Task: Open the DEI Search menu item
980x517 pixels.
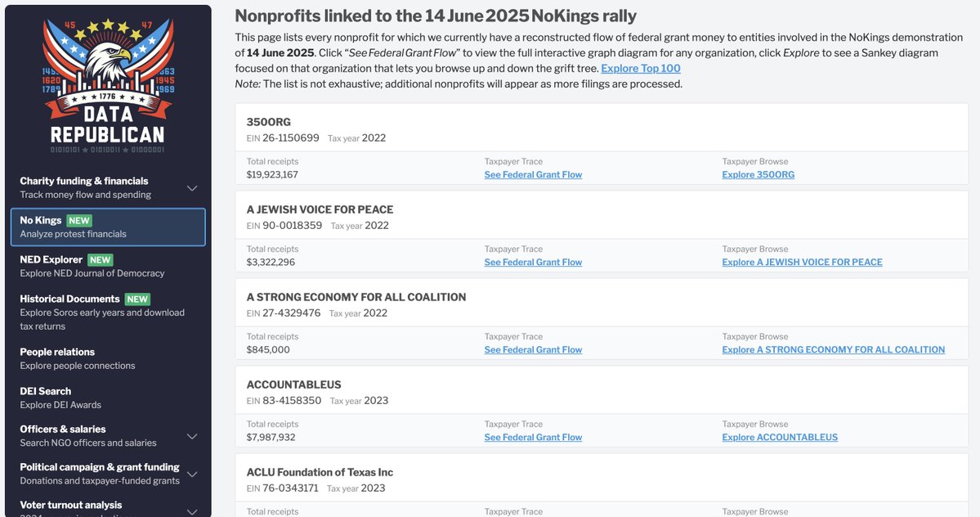Action: tap(108, 398)
